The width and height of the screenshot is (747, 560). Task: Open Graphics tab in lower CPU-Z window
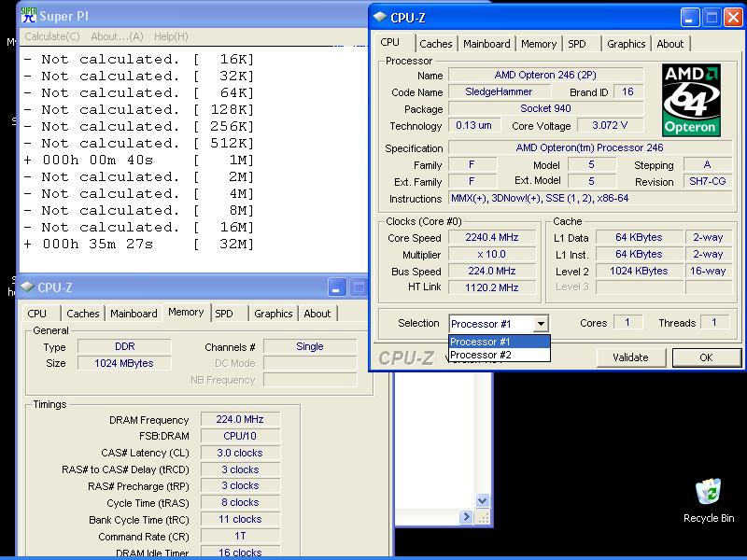[x=273, y=314]
